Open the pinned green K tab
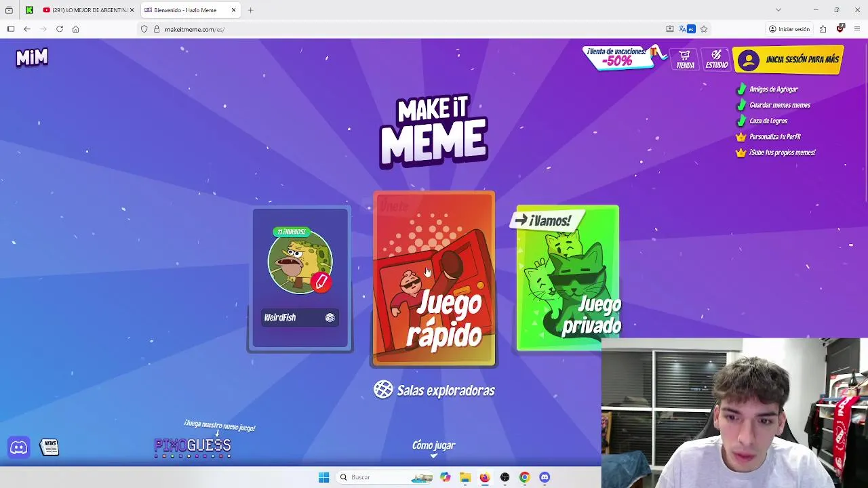Screen dimensions: 868x488 coord(29,10)
